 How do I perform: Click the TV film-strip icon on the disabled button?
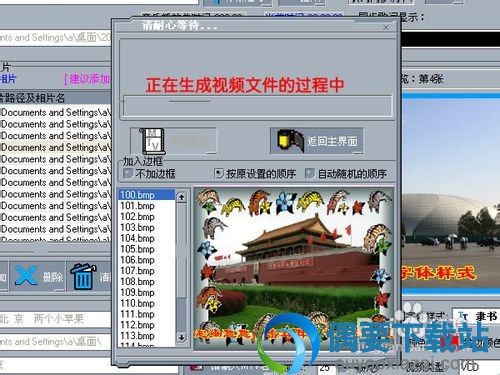click(152, 141)
